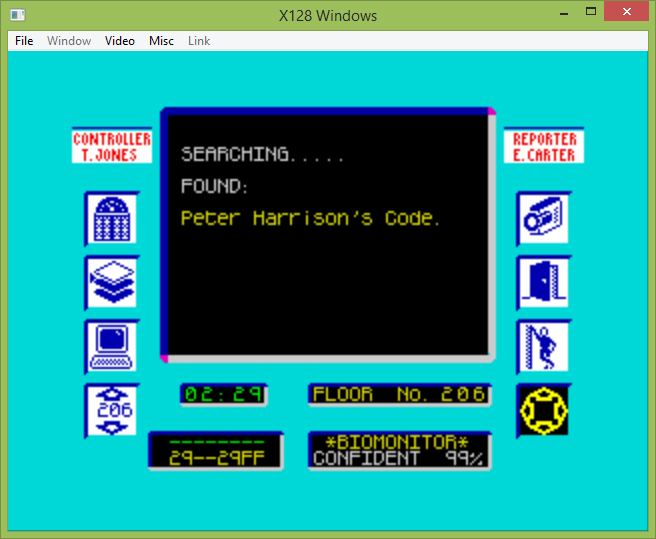Click the Reporter E.Carter label
This screenshot has height=539, width=656.
(x=544, y=146)
